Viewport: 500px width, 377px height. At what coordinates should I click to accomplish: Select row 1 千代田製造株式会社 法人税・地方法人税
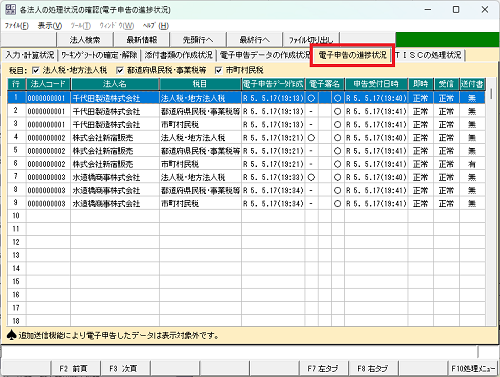tap(246, 98)
